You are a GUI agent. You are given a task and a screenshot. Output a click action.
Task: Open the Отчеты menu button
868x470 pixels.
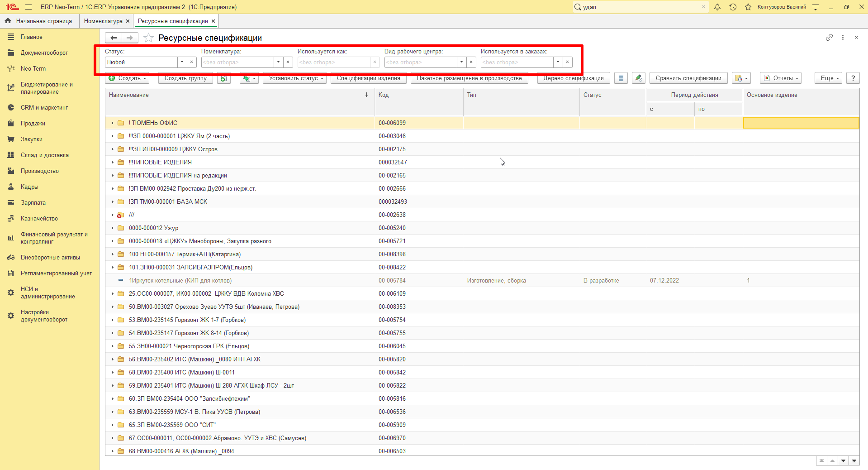[x=781, y=78]
